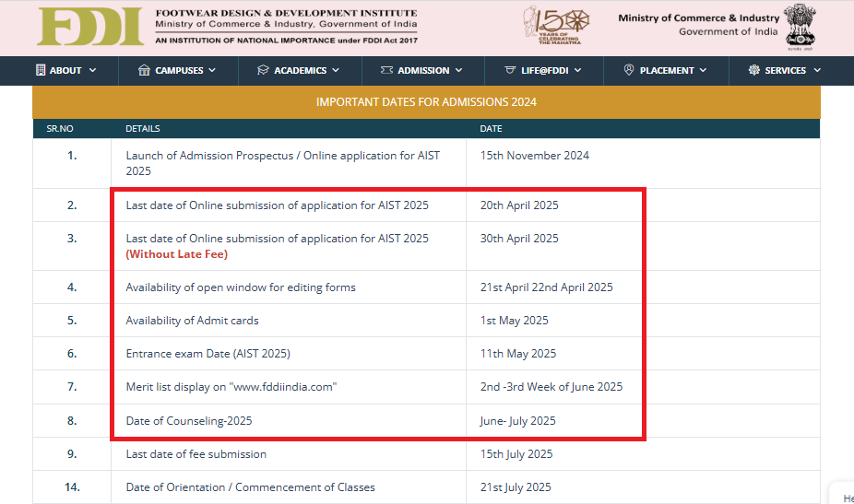Click the DATE column header
The width and height of the screenshot is (854, 504).
tap(491, 128)
